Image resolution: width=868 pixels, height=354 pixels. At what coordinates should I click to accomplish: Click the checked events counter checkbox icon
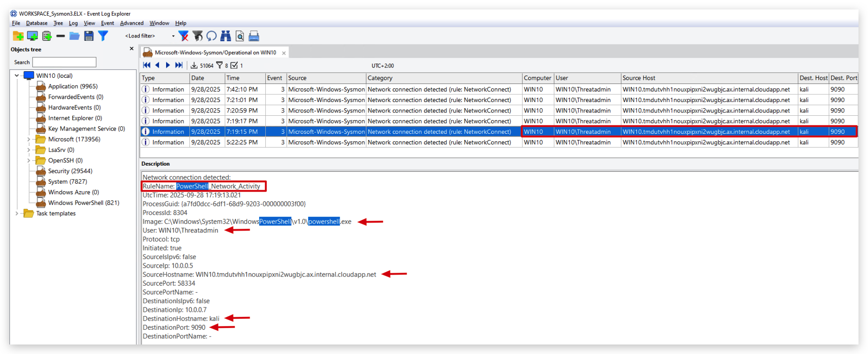(234, 65)
